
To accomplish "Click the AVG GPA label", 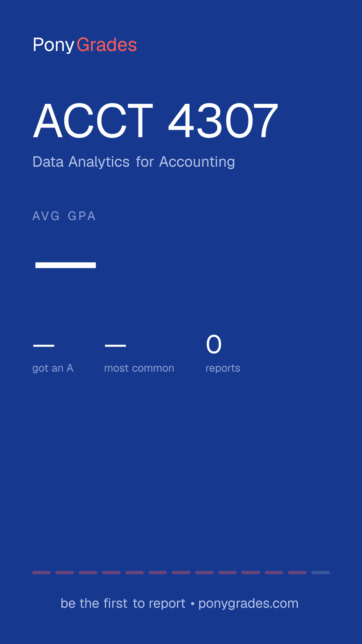I will (64, 216).
